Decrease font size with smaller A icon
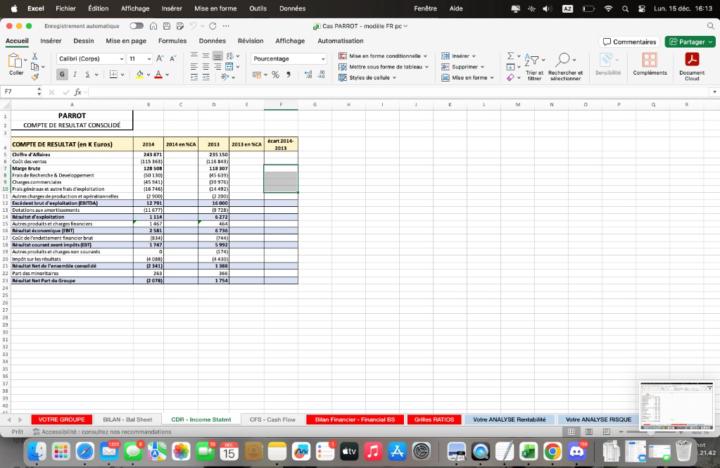 pos(173,58)
